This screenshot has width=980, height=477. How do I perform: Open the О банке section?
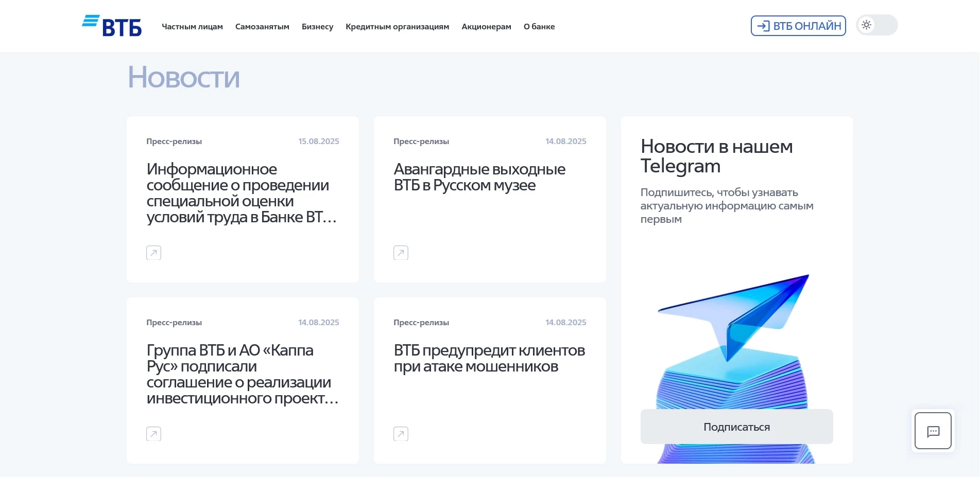click(x=539, y=26)
